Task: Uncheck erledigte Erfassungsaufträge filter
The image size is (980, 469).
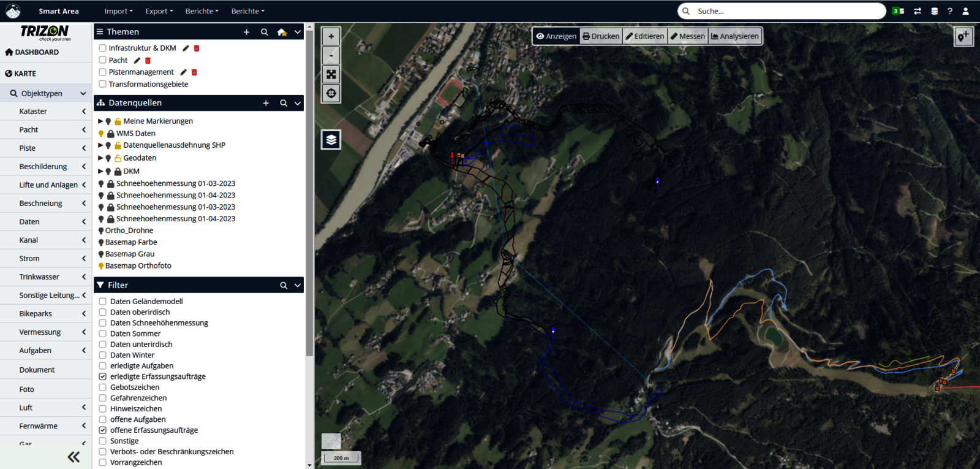Action: pos(103,376)
